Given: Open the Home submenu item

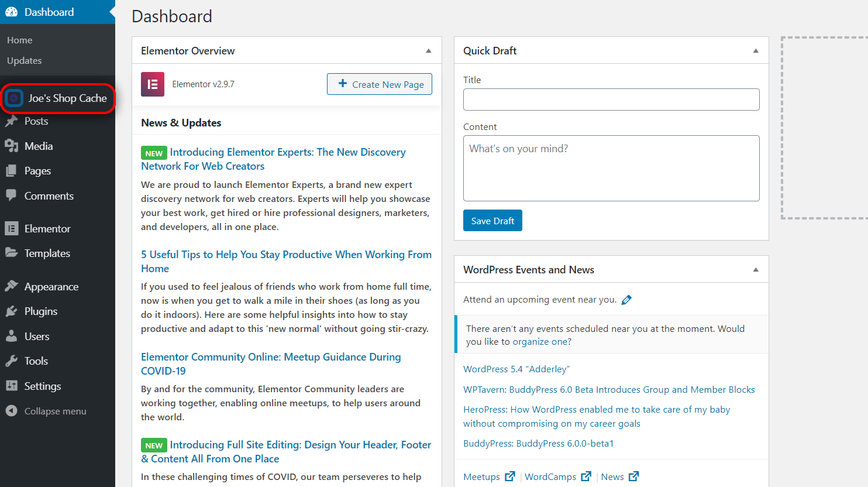Looking at the screenshot, I should [20, 40].
